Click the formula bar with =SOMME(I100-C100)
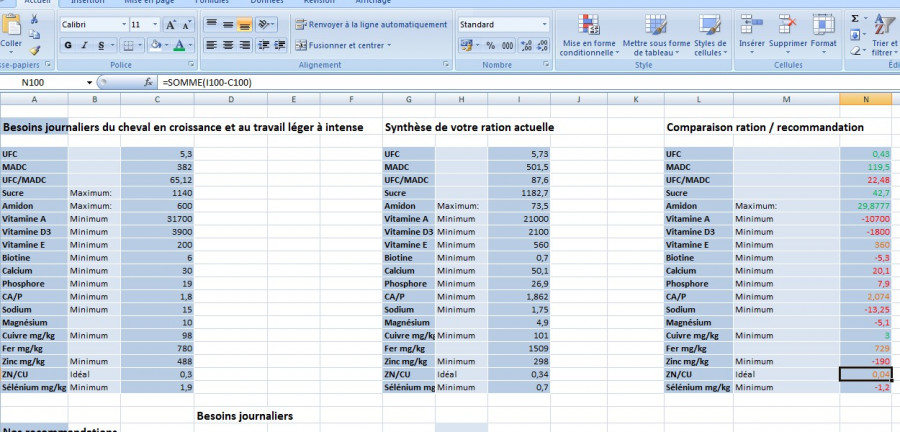900x432 pixels. pos(528,83)
